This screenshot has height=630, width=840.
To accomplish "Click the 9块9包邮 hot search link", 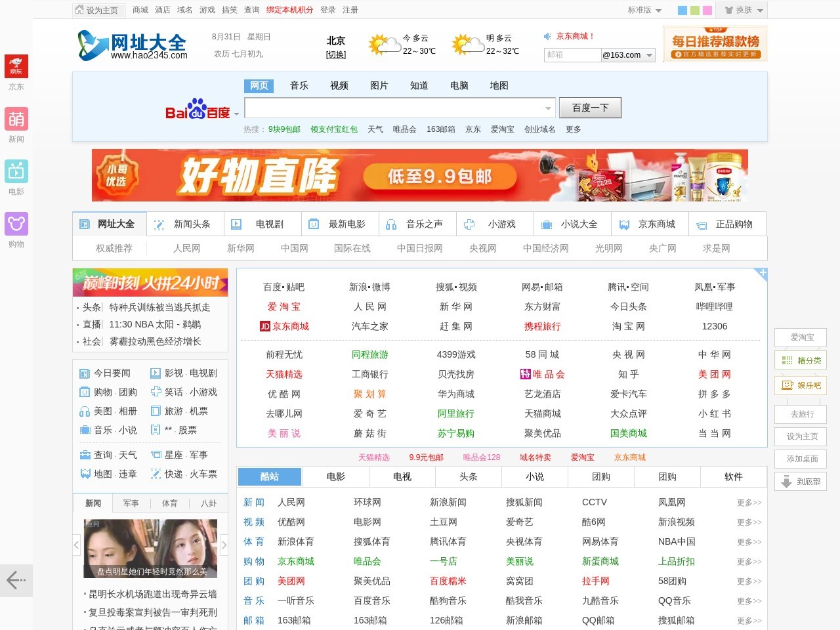I will (x=284, y=129).
